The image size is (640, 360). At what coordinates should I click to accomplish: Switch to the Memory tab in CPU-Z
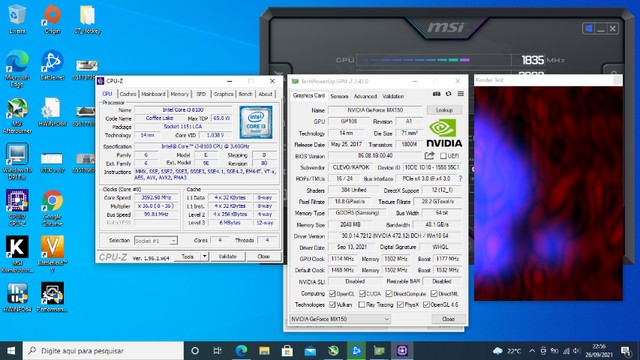click(180, 94)
